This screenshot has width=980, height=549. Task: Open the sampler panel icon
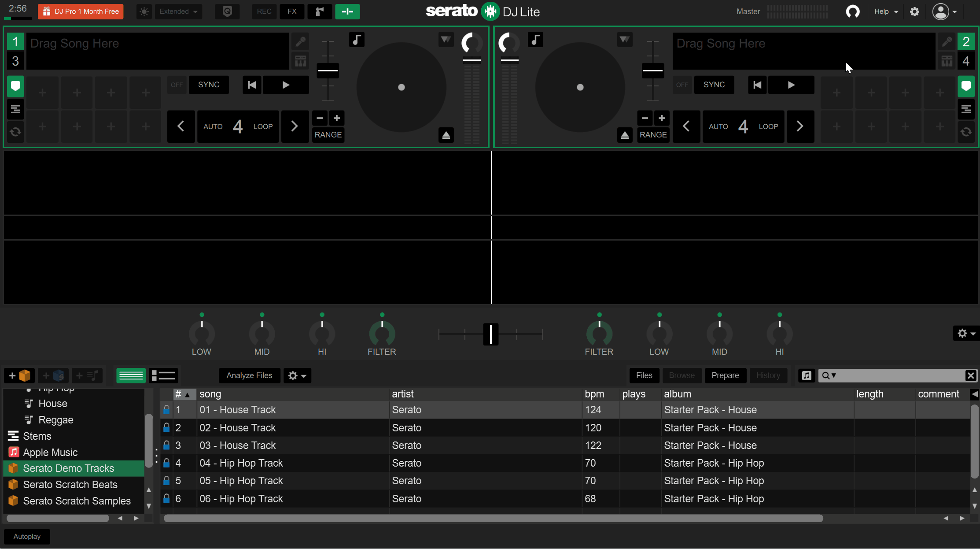coord(320,11)
